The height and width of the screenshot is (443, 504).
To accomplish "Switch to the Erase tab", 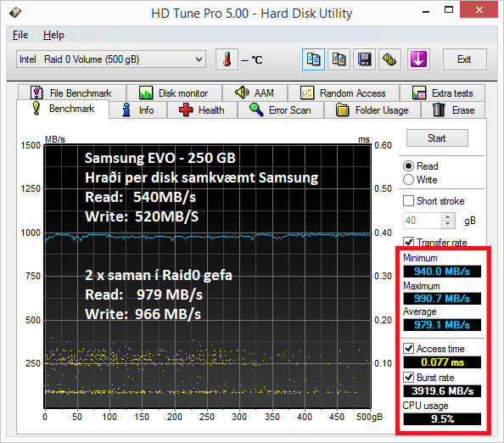I will (x=454, y=110).
